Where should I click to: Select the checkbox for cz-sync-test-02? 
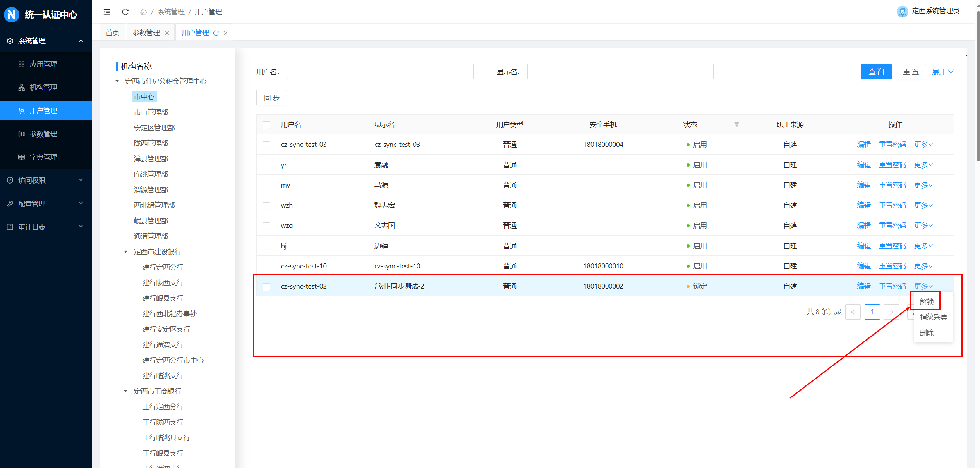[x=266, y=287]
